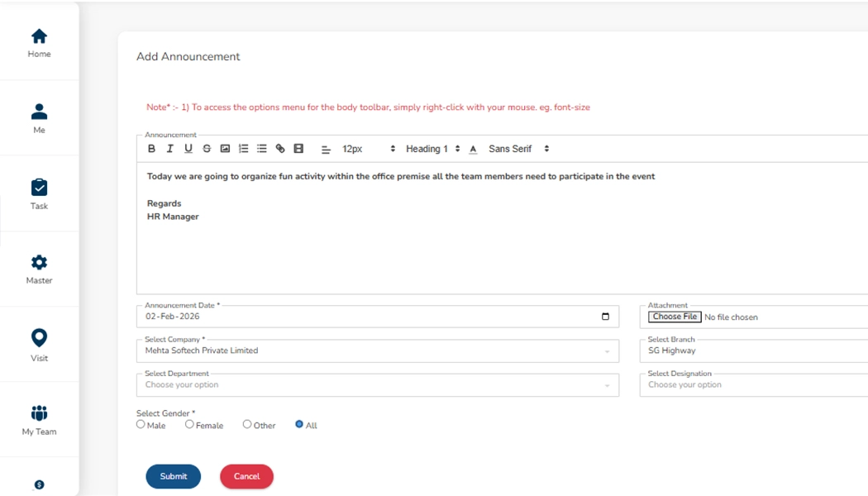The image size is (868, 496).
Task: Select the Other gender option
Action: coord(246,424)
